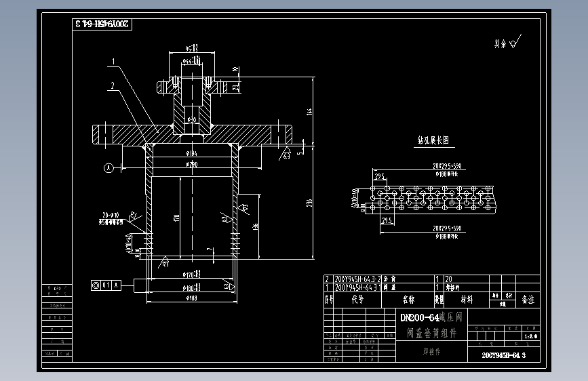Select the rotated drawing number box in the frame corner
The image size is (588, 381).
click(x=102, y=24)
